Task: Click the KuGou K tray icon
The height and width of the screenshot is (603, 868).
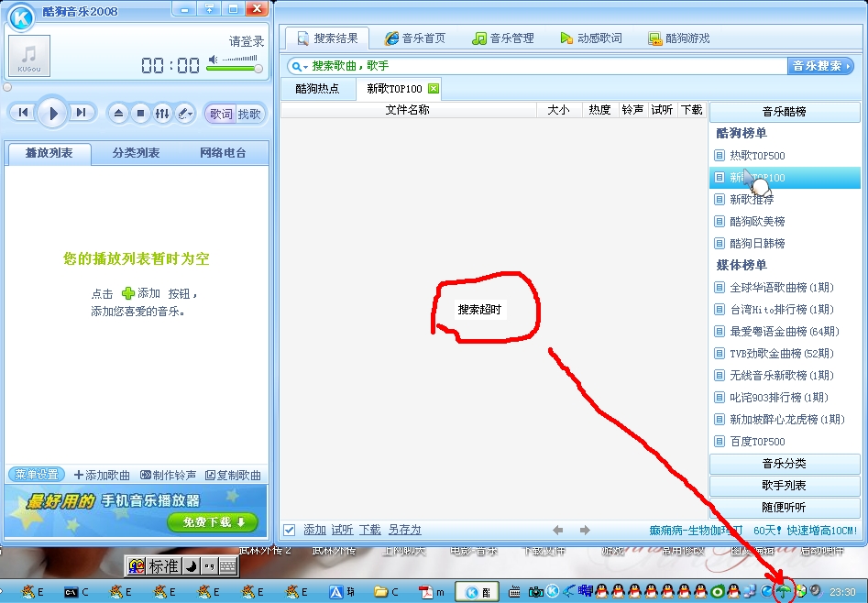Action: click(x=552, y=591)
